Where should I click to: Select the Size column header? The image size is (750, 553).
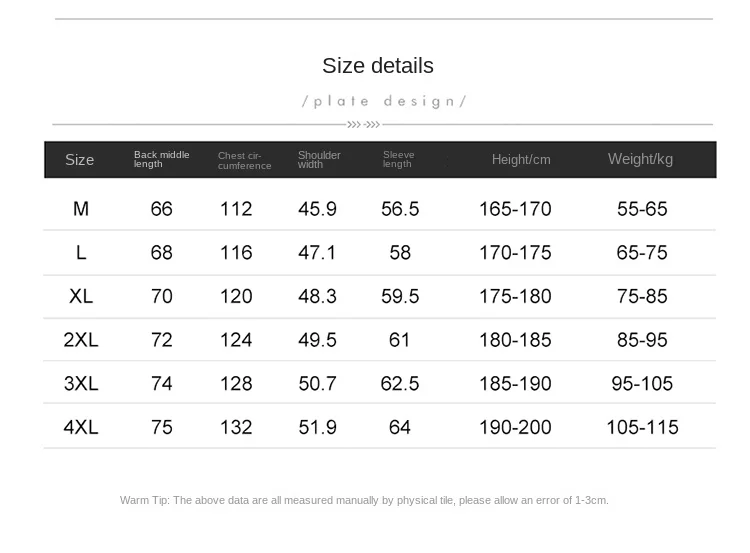click(x=80, y=160)
